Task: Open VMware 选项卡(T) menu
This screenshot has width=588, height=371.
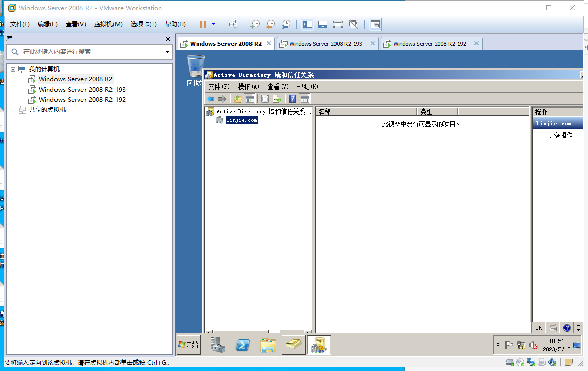Action: coord(143,24)
